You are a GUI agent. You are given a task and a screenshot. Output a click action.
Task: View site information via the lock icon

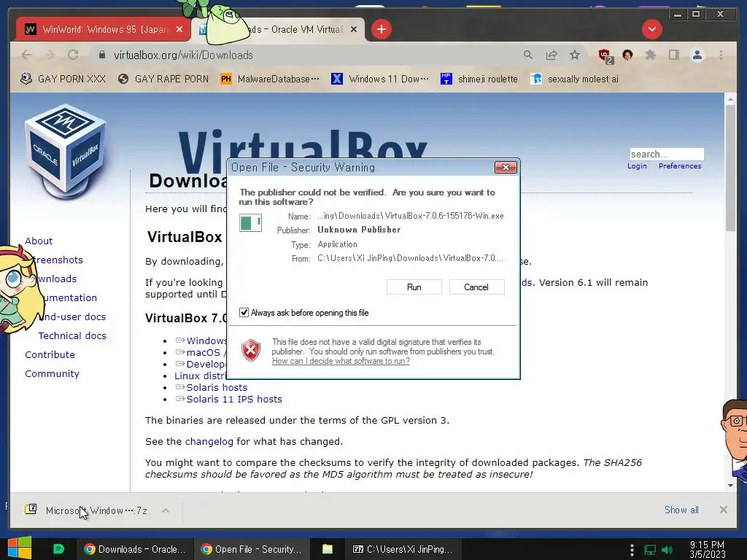click(101, 55)
